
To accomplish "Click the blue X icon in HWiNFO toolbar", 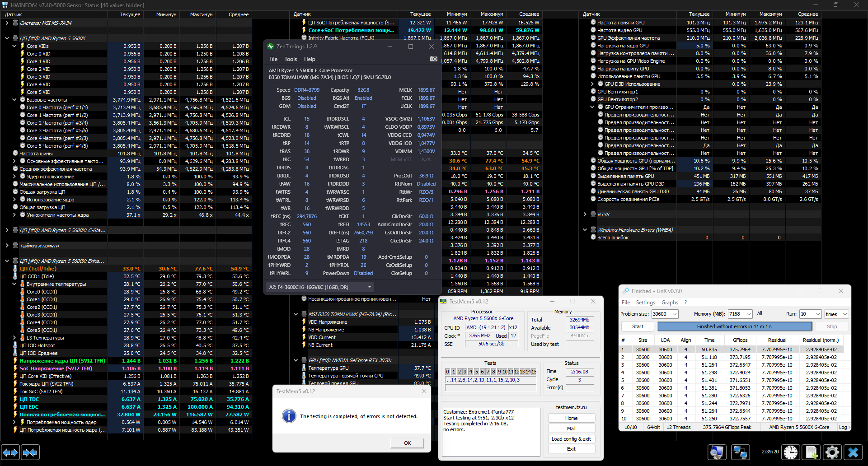I will [853, 452].
